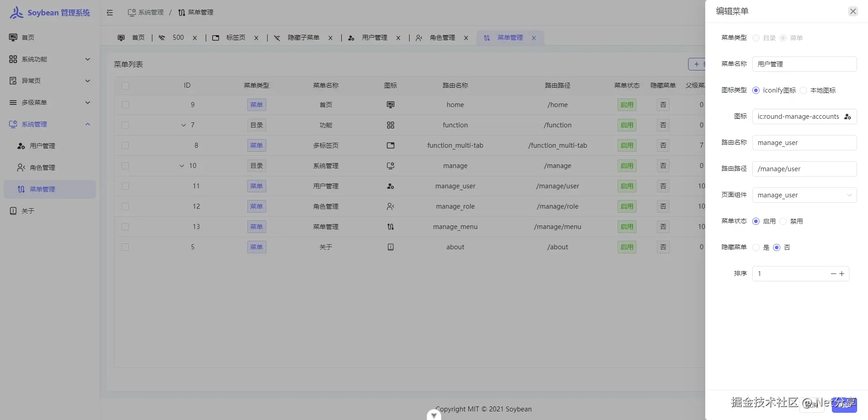Set 菜单状态 to 启用
The width and height of the screenshot is (868, 420).
[x=756, y=221]
